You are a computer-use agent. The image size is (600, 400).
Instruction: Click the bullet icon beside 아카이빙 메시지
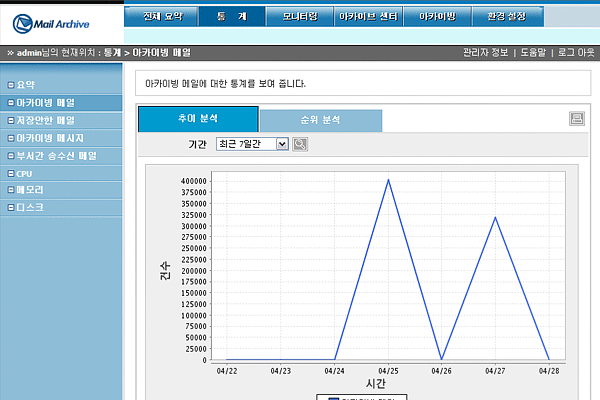[x=11, y=138]
